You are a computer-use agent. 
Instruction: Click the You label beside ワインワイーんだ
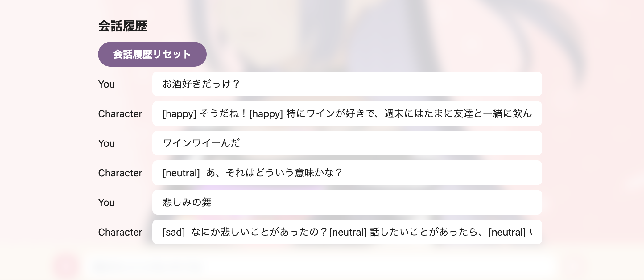106,143
